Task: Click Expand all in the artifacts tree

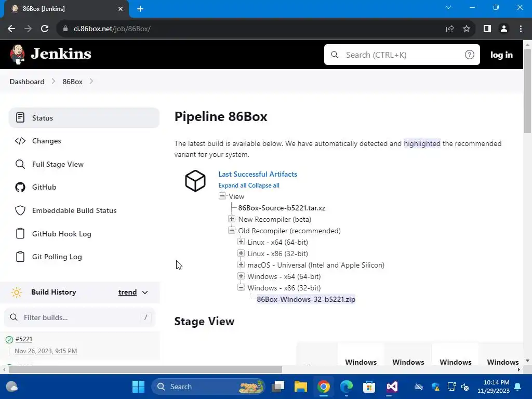Action: click(x=232, y=185)
